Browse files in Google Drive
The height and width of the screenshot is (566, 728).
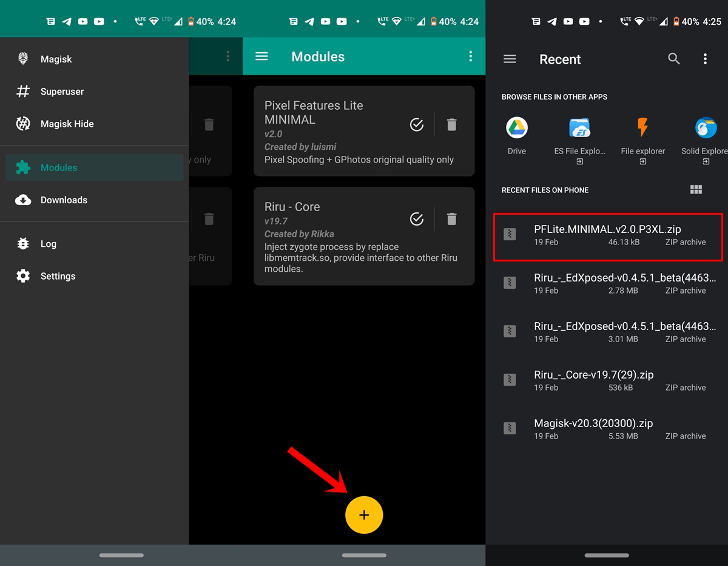(x=517, y=136)
